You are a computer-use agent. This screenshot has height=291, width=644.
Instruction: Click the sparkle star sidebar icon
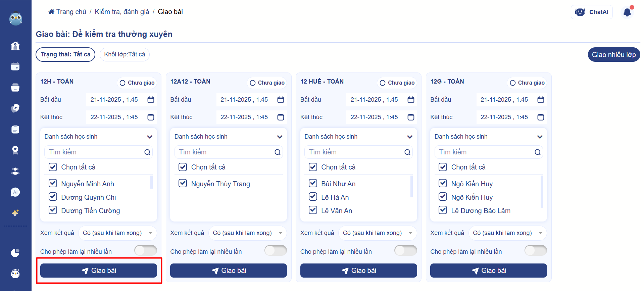pyautogui.click(x=15, y=213)
